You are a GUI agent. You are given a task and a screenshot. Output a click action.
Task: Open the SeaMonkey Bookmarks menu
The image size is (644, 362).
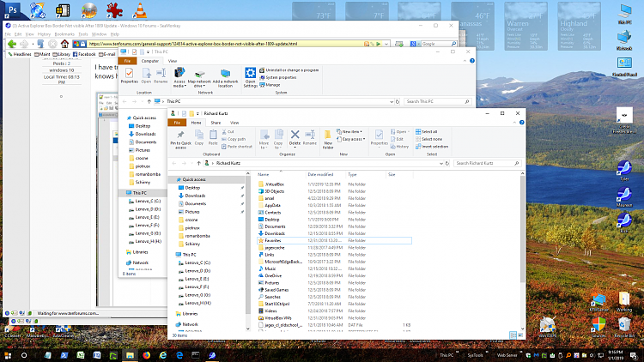click(64, 34)
